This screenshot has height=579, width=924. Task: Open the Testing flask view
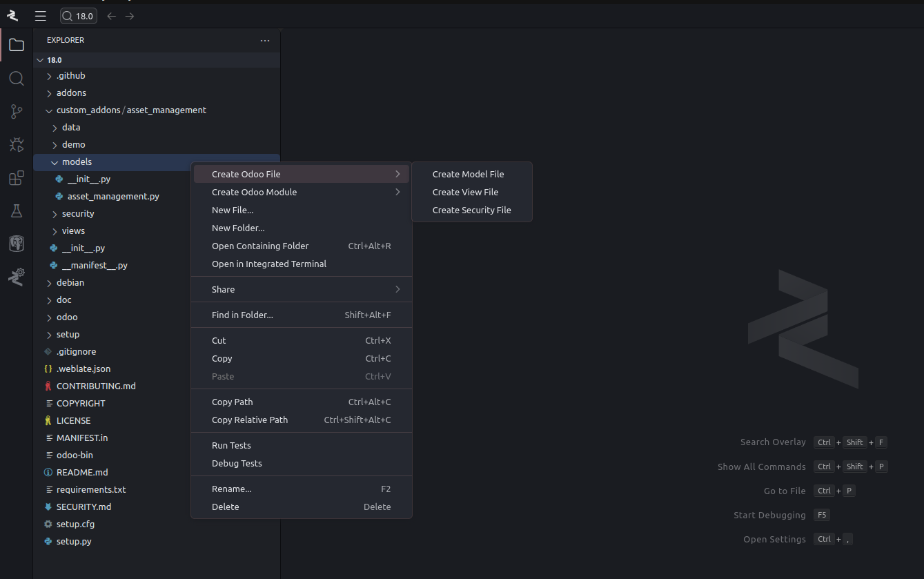(17, 211)
